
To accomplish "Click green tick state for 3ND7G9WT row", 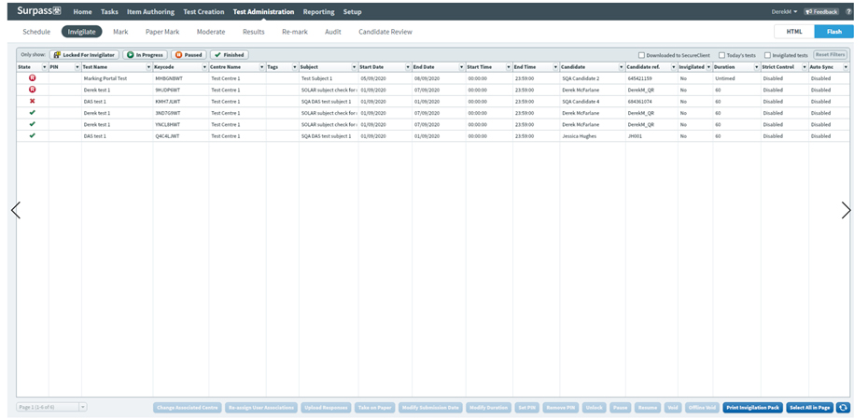I will pos(32,112).
